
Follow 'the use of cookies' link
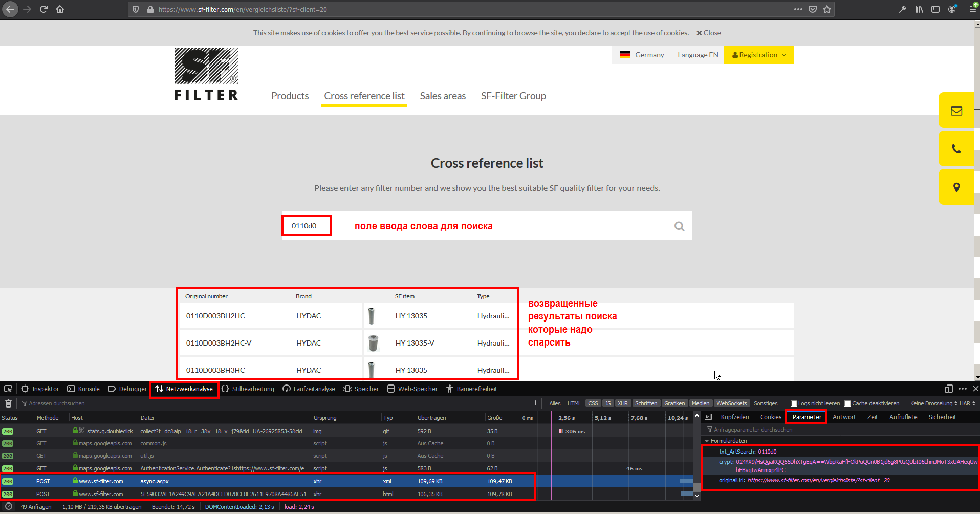pos(660,33)
